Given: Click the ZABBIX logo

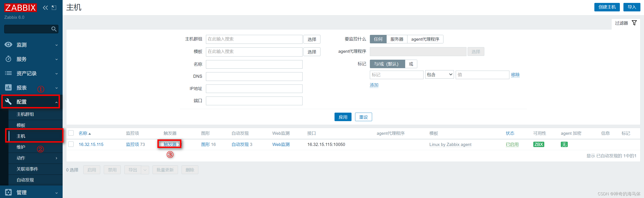Looking at the screenshot, I should pos(21,8).
